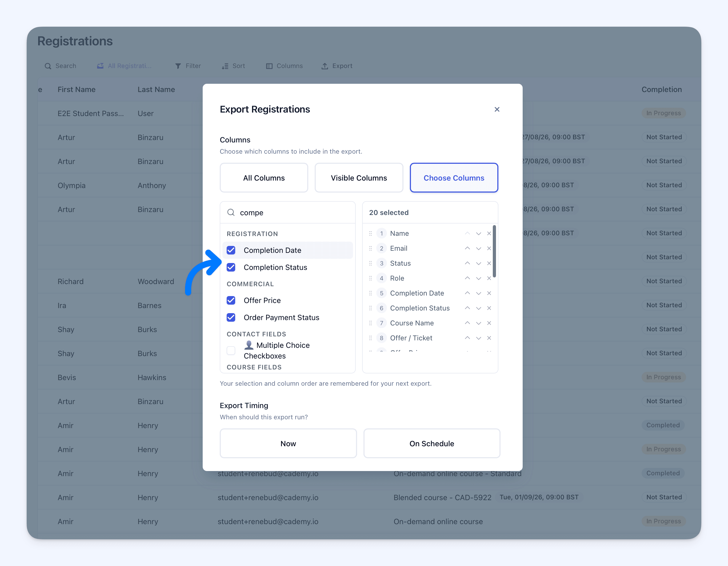
Task: Run the export Now
Action: tap(288, 443)
